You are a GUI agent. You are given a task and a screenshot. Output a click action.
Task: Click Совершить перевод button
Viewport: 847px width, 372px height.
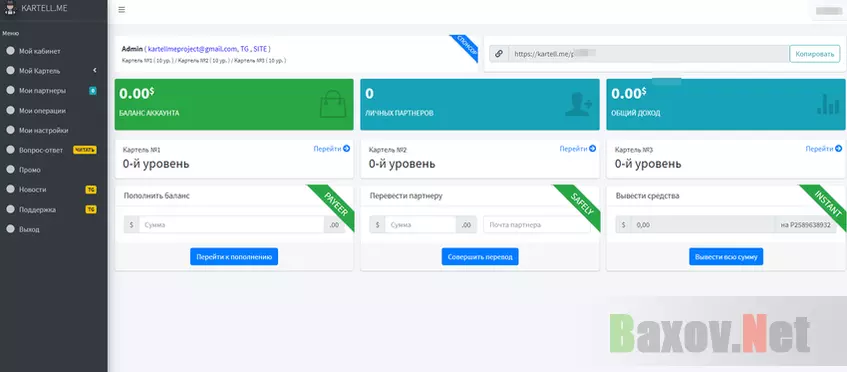coord(480,257)
